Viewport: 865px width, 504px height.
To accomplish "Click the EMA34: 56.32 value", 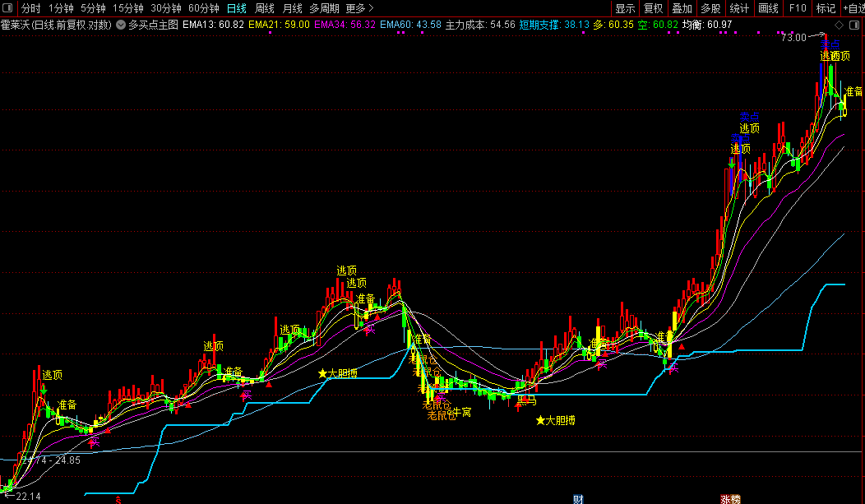I will [345, 25].
